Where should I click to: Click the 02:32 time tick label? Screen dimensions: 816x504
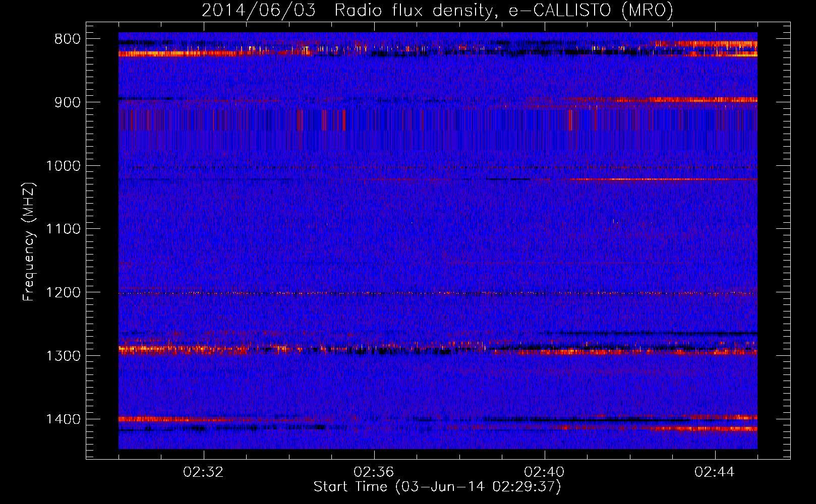[x=204, y=472]
